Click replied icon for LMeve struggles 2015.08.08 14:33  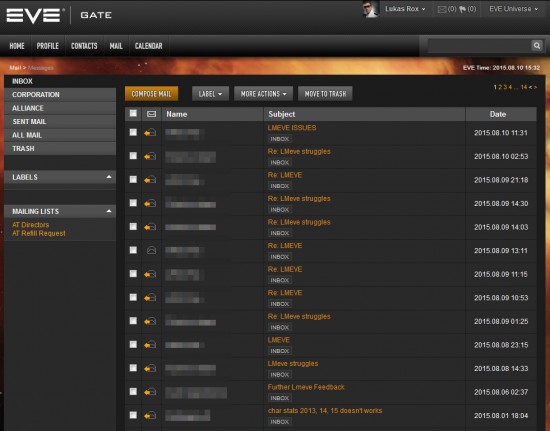150,369
